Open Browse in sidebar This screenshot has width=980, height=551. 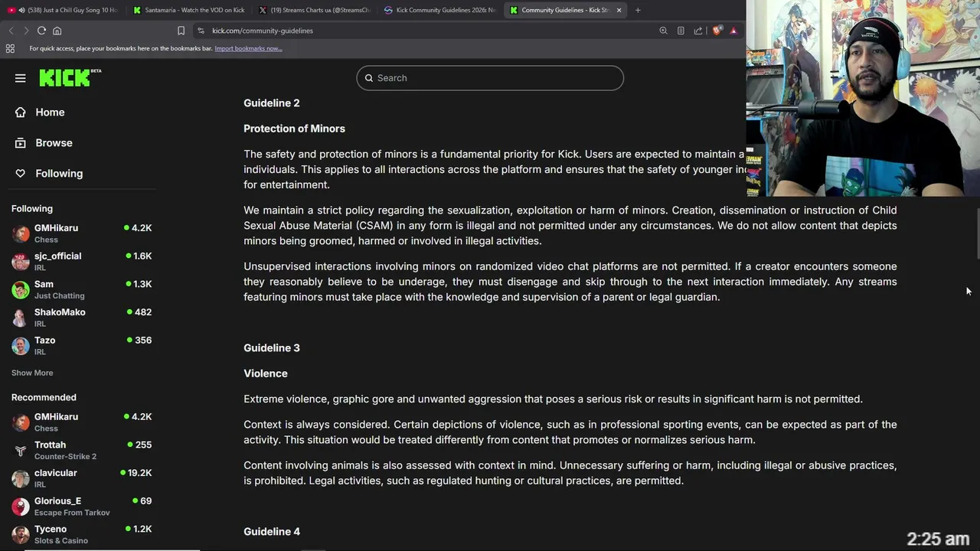pyautogui.click(x=54, y=143)
